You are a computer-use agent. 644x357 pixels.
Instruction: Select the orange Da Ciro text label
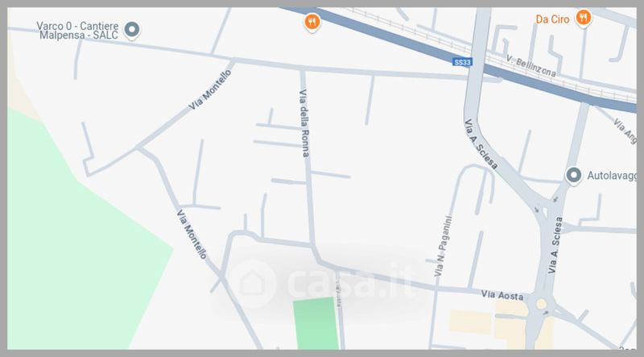pos(552,19)
